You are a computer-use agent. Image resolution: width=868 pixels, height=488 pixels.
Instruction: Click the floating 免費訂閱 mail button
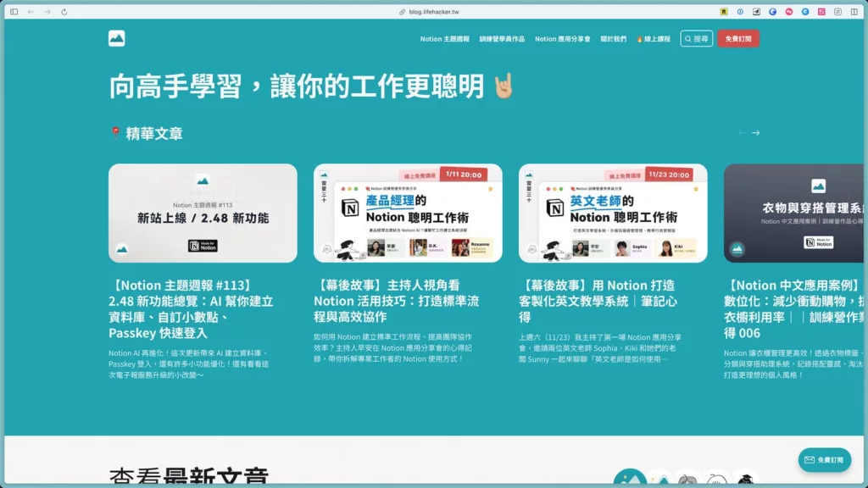tap(824, 460)
